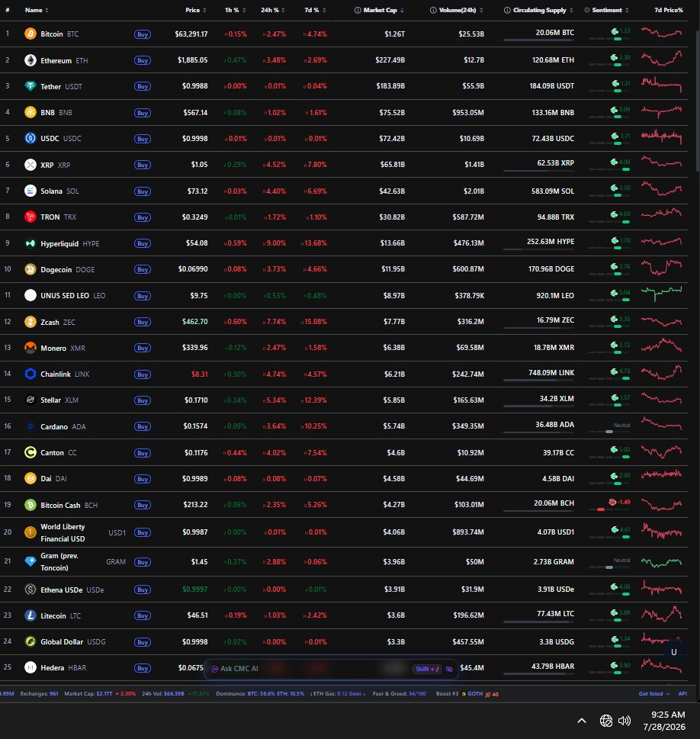Open the taskbar clock showing 9:25 AM
This screenshot has width=700, height=739.
click(664, 721)
